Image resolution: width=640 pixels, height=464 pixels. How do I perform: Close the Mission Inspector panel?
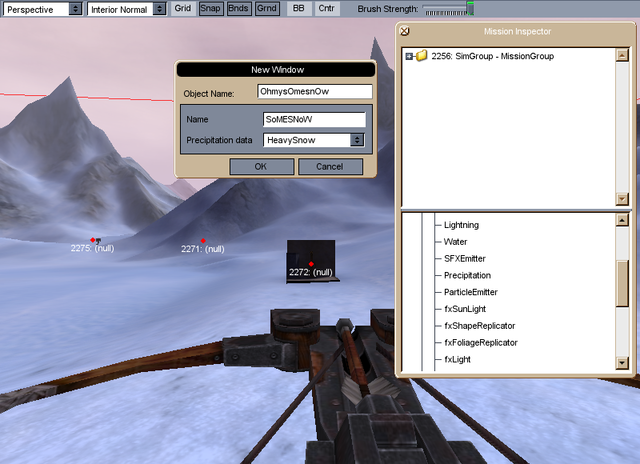404,32
